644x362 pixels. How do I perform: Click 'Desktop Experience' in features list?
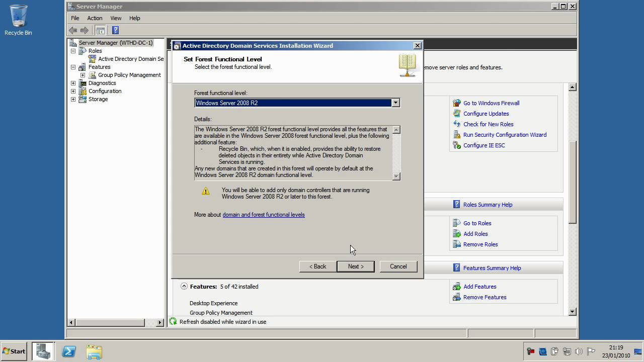click(213, 303)
